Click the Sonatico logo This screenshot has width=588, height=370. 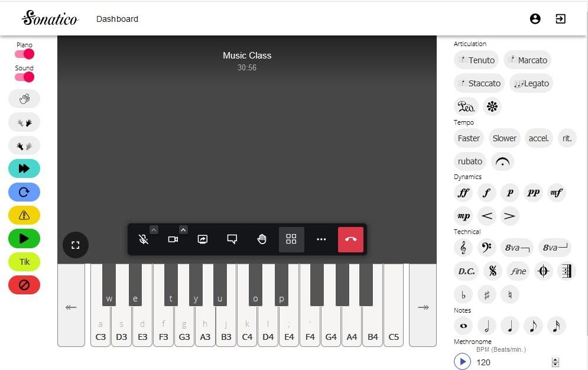click(50, 18)
